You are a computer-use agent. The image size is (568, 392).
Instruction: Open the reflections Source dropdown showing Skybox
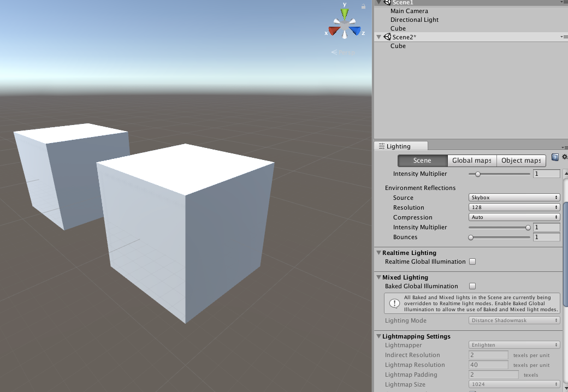click(x=514, y=198)
